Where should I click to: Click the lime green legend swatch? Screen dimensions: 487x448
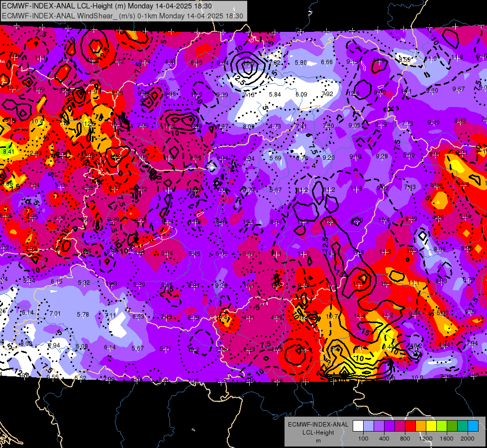[x=442, y=426]
